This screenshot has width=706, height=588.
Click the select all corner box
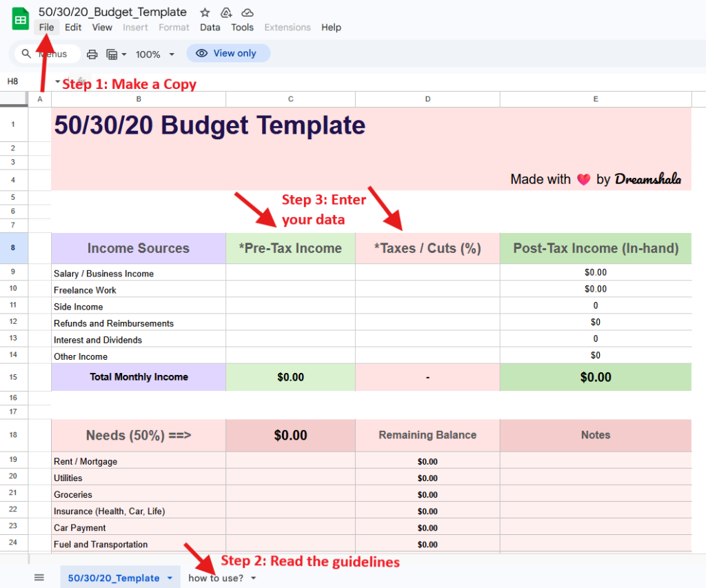coord(14,99)
